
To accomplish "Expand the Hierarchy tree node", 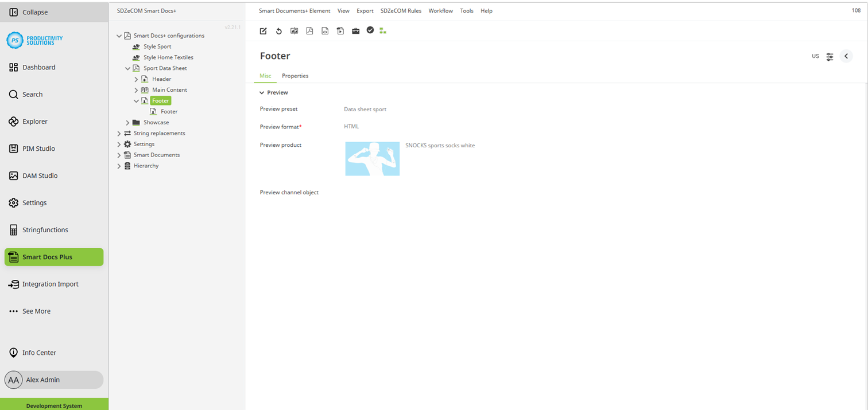I will 119,166.
